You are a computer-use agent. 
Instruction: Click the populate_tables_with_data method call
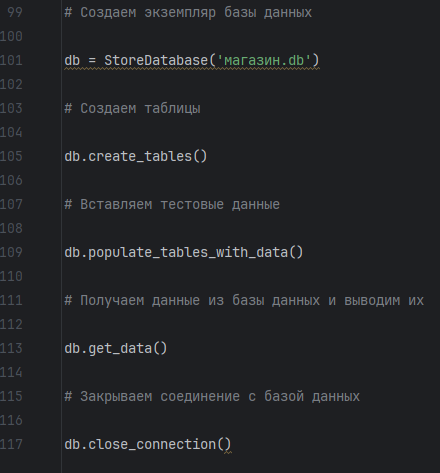tap(188, 252)
